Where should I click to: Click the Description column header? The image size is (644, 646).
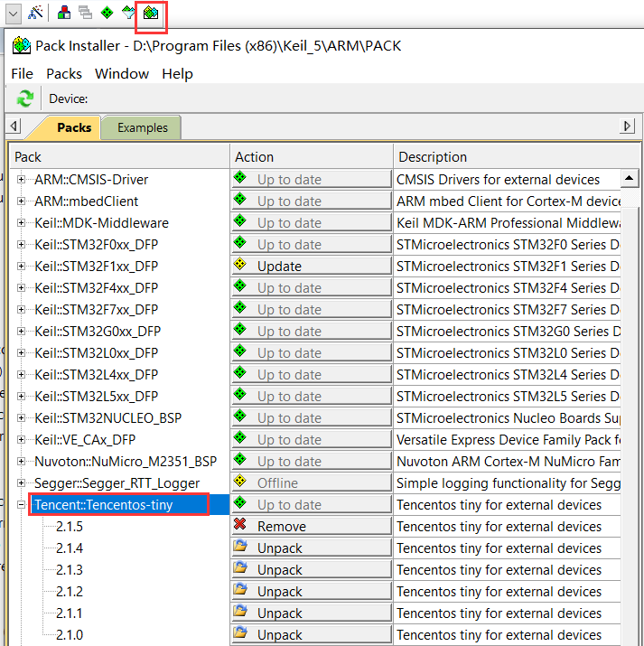[x=517, y=156]
